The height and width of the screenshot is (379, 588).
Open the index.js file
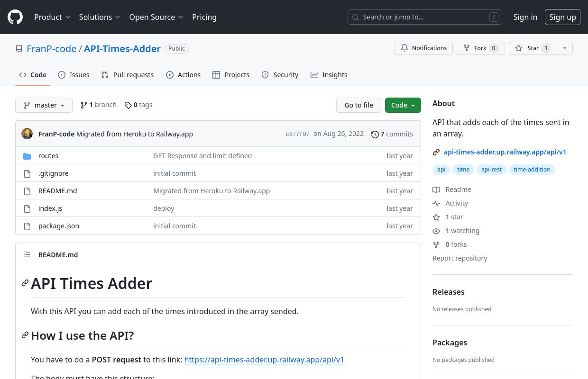click(50, 208)
